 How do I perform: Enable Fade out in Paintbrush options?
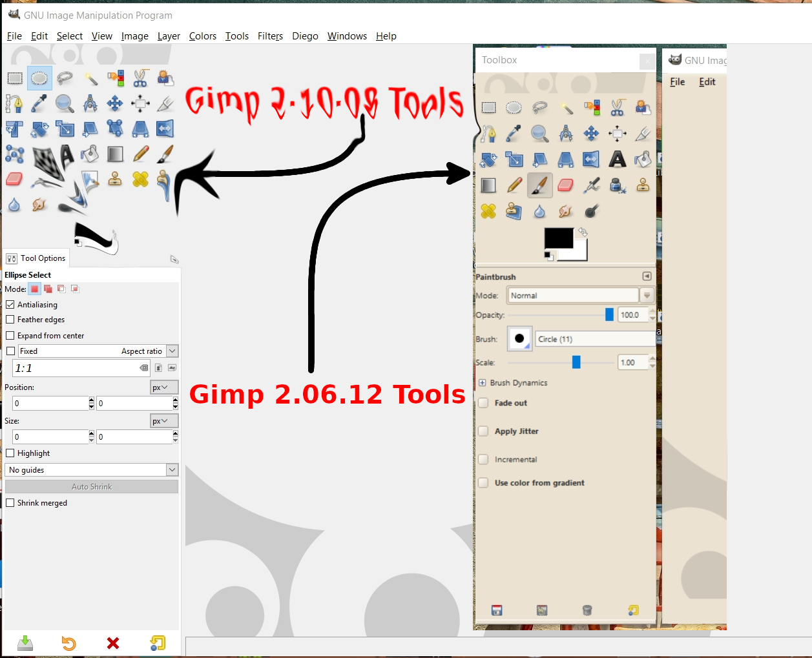483,403
